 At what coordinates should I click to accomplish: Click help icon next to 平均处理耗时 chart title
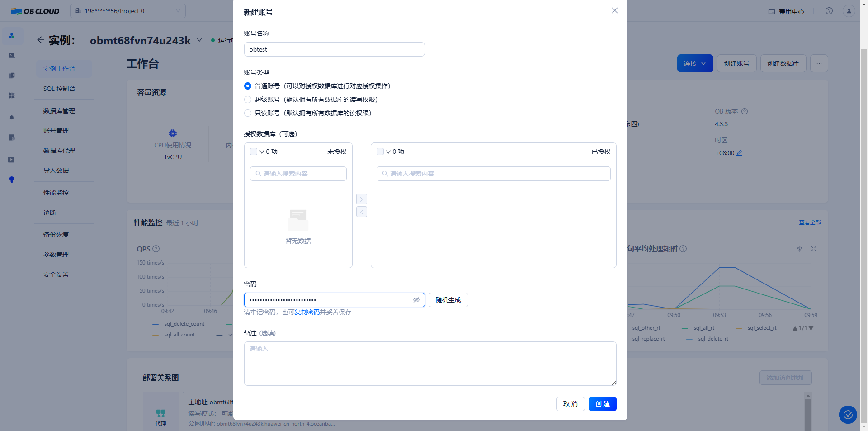(x=683, y=249)
